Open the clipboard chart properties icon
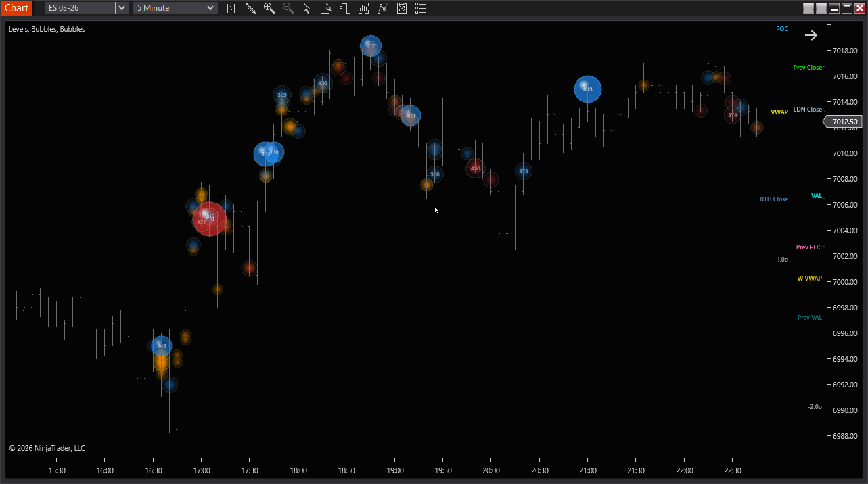 (402, 8)
